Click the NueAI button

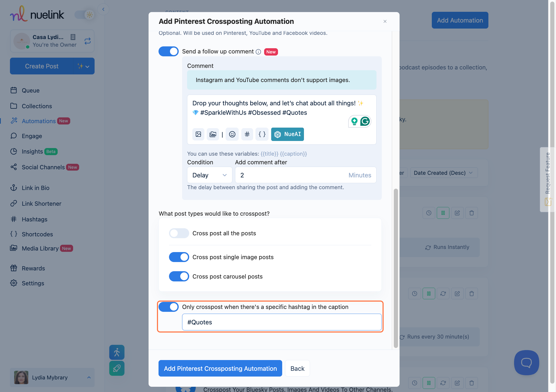[287, 134]
